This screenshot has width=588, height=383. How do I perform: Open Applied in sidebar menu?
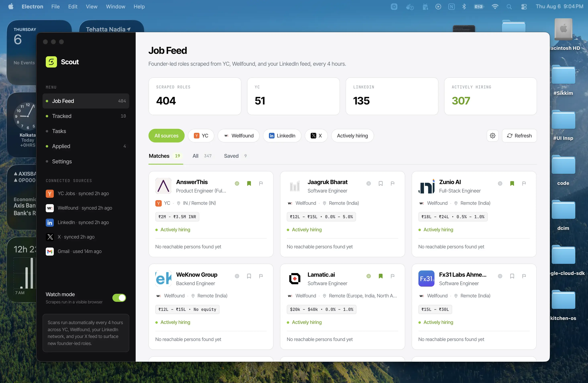coord(86,146)
